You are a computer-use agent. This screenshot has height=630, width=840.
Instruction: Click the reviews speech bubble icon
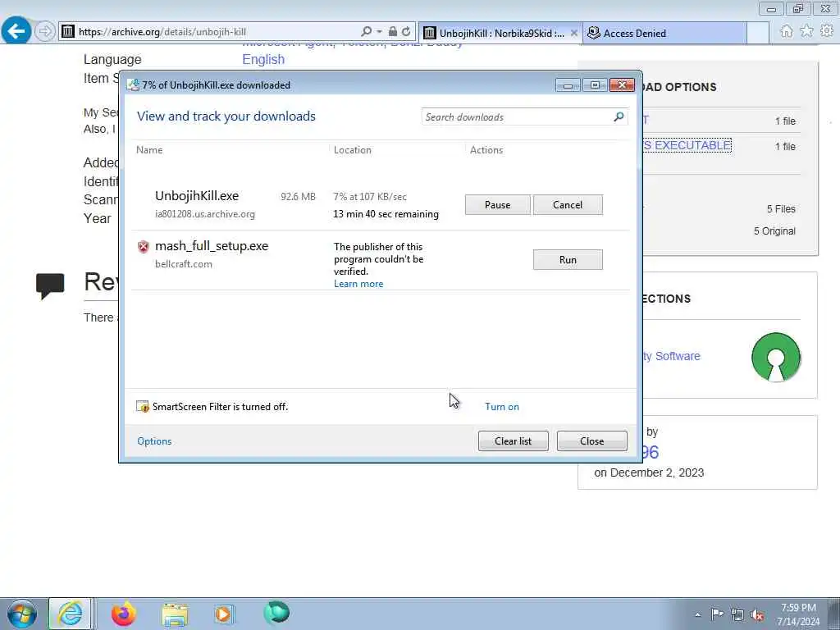tap(50, 285)
